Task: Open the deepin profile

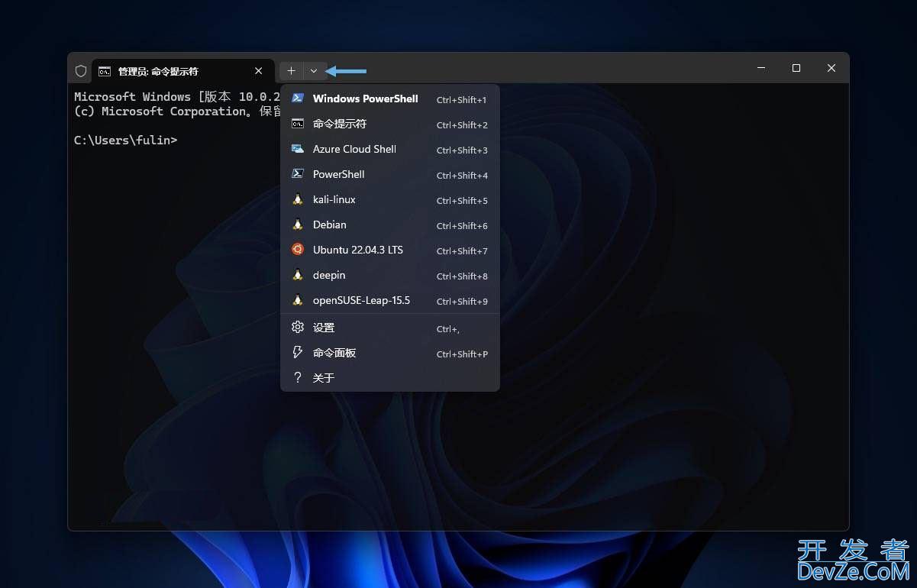Action: coord(390,275)
